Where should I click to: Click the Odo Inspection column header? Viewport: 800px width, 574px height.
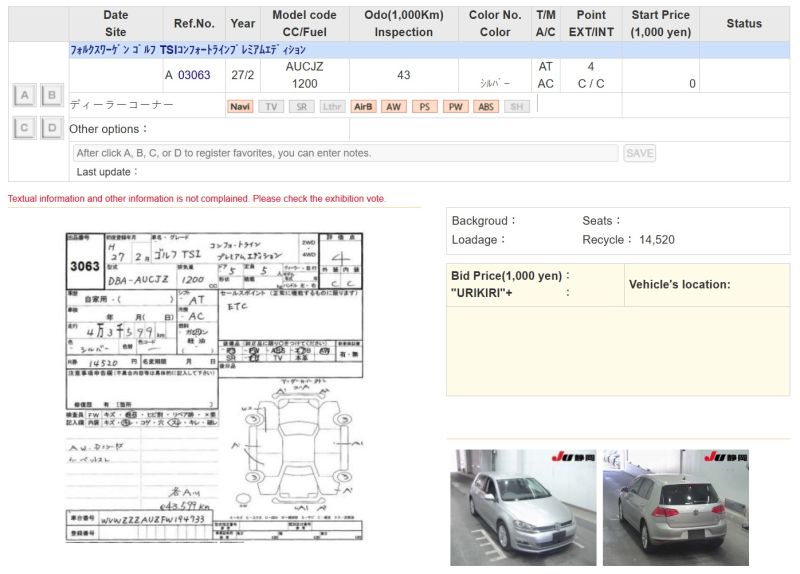coord(404,23)
